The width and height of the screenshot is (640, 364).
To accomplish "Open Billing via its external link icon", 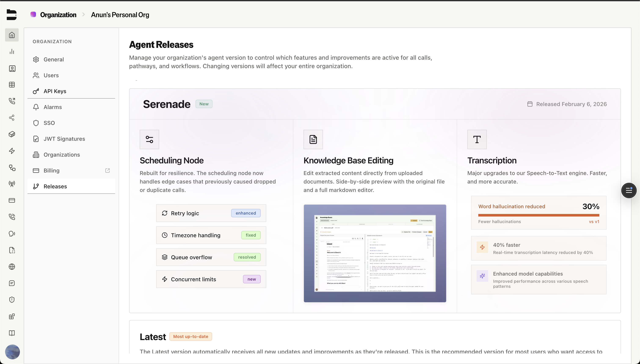I will tap(108, 170).
